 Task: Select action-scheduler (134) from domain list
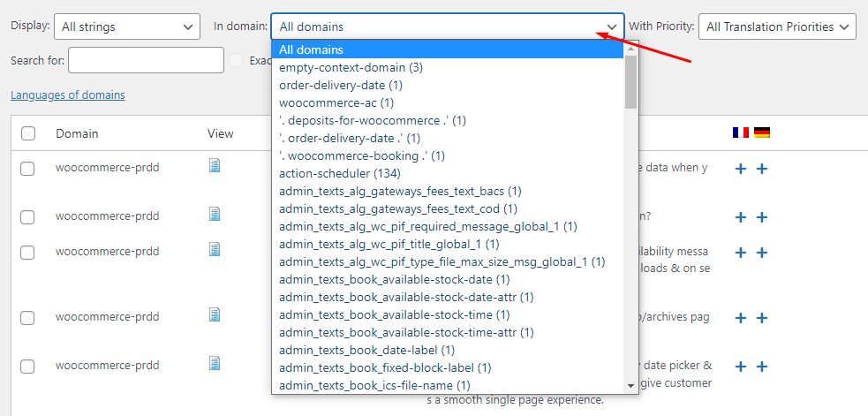tap(336, 173)
